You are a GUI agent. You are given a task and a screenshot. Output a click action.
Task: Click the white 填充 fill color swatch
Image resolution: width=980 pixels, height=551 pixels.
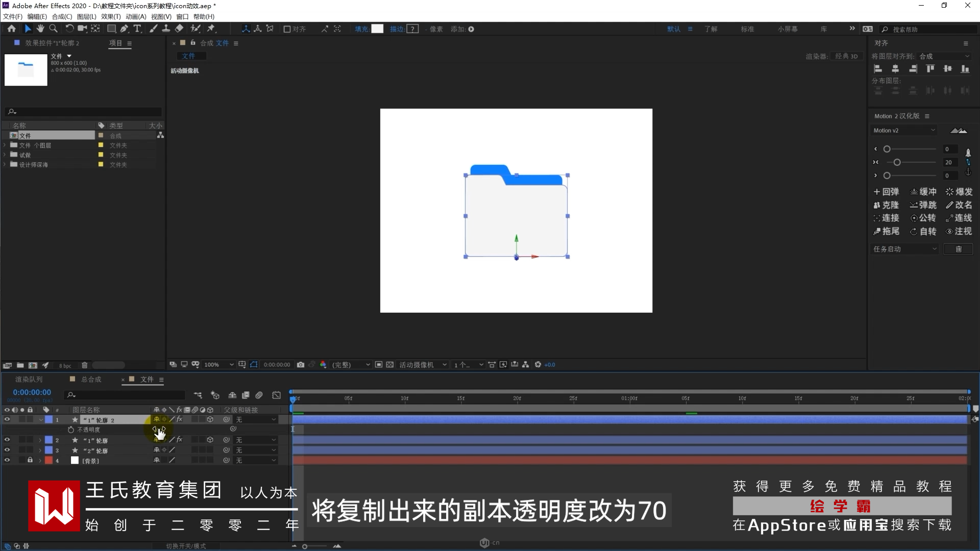tap(377, 29)
